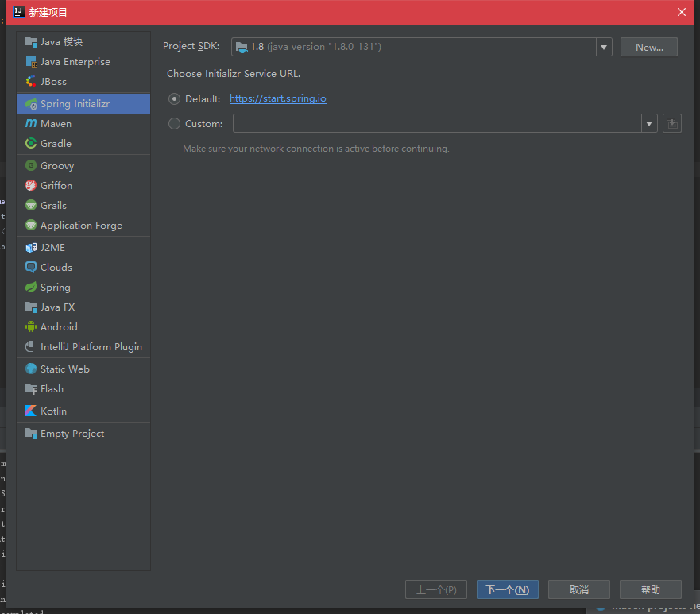This screenshot has width=700, height=614.
Task: Select the Maven 'm' icon
Action: click(31, 124)
